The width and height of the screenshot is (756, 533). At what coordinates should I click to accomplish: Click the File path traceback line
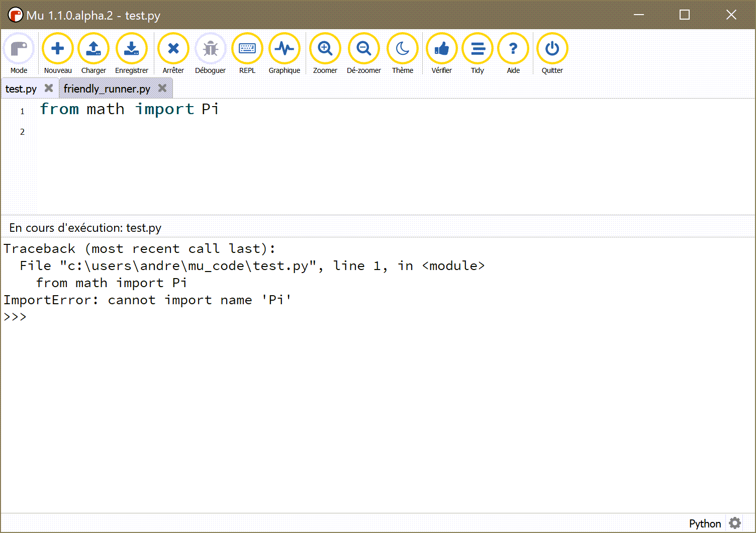click(x=252, y=266)
